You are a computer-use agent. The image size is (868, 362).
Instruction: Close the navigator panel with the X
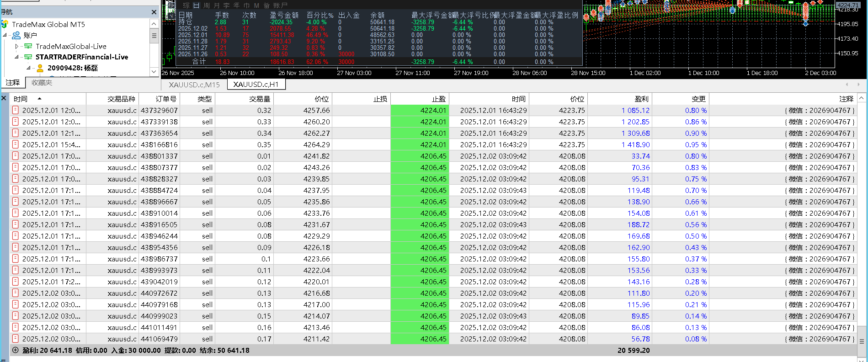[154, 12]
